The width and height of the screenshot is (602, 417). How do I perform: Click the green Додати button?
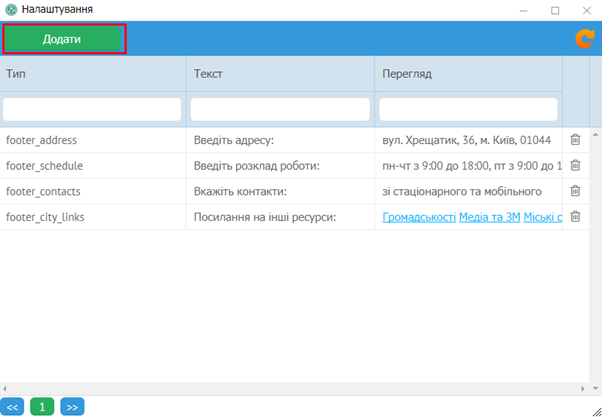coord(63,39)
